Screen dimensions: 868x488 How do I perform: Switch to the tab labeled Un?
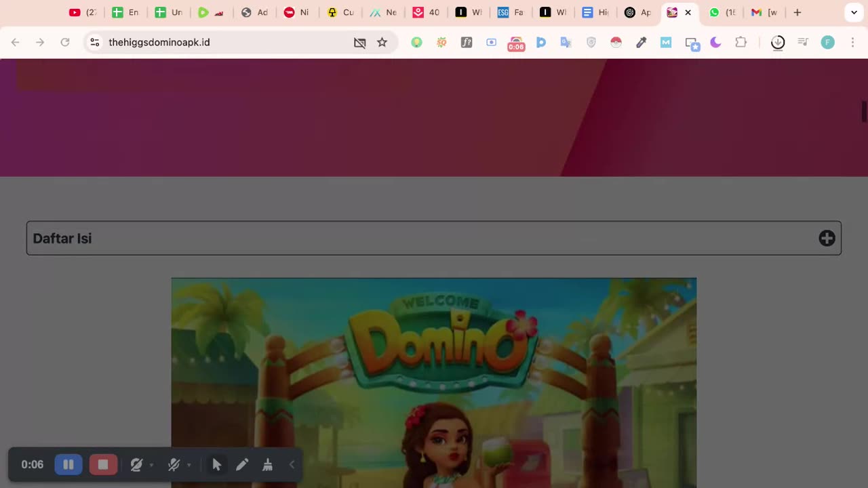[x=168, y=12]
